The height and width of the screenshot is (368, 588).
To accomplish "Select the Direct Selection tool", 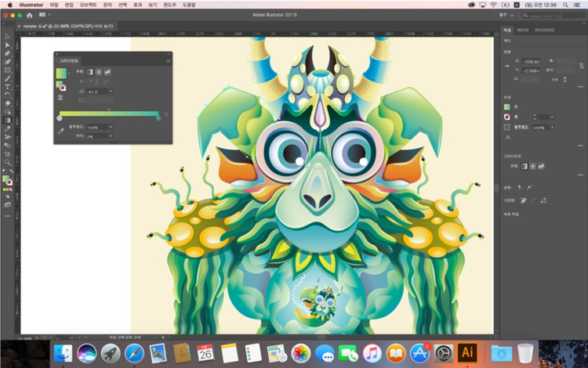I will (x=8, y=45).
